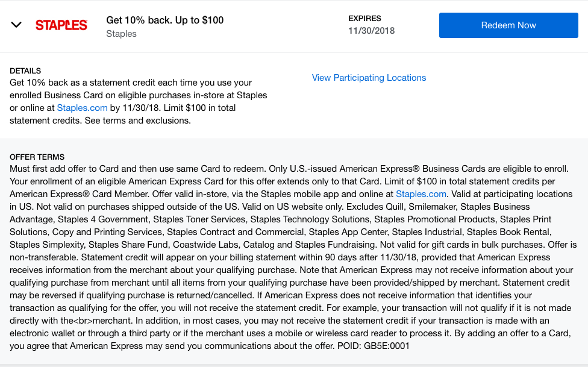Screen dimensions: 588x367
Task: Click the offer title 'Get 10% back. Up to $100'
Action: tap(164, 20)
